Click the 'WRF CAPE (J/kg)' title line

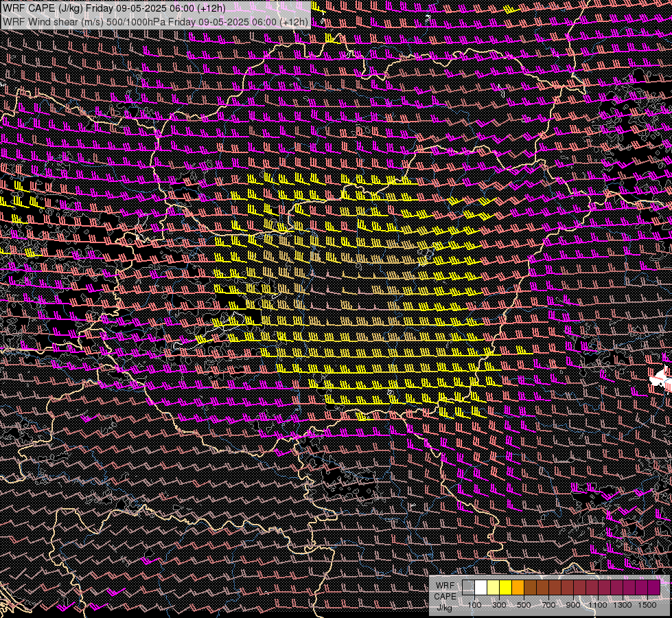(115, 8)
